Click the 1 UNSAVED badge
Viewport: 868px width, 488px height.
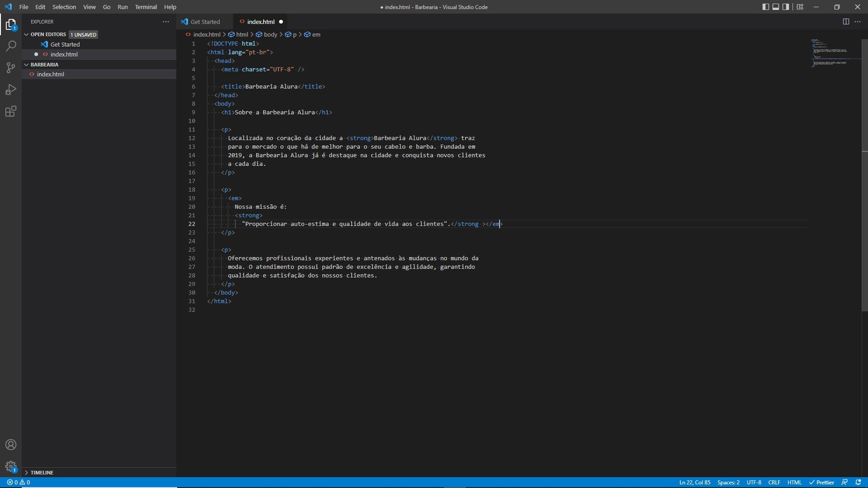84,35
